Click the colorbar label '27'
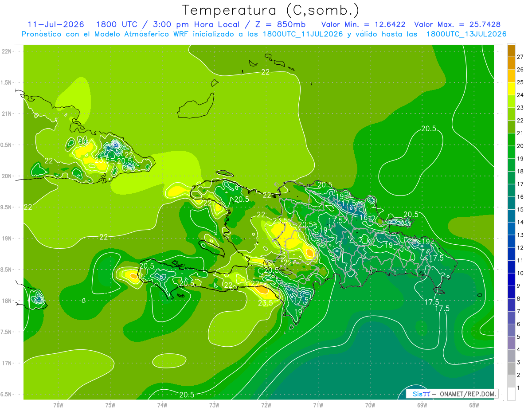This screenshot has width=532, height=411. [520, 57]
